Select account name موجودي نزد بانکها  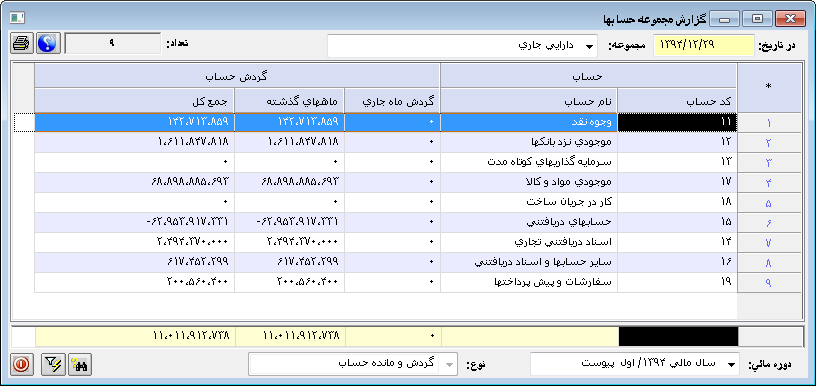(529, 143)
